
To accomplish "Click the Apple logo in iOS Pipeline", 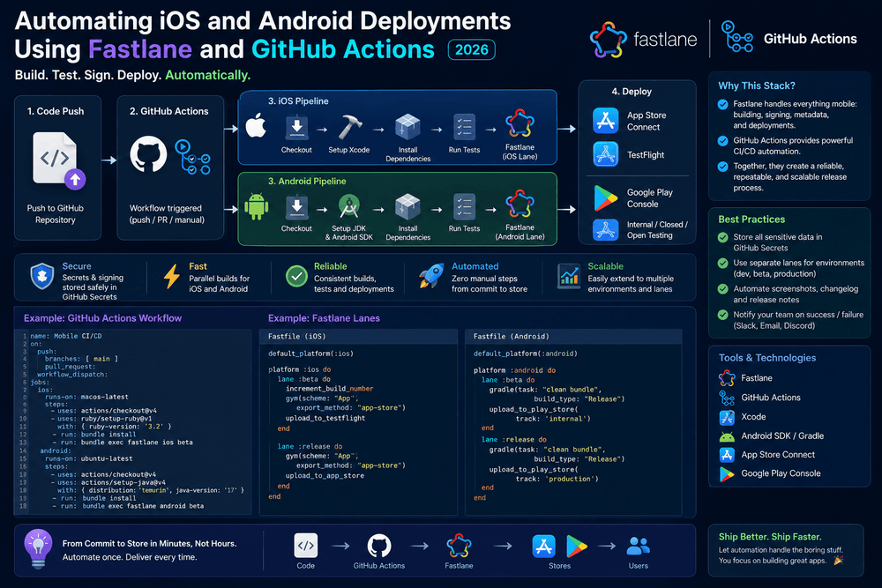I will pyautogui.click(x=256, y=125).
